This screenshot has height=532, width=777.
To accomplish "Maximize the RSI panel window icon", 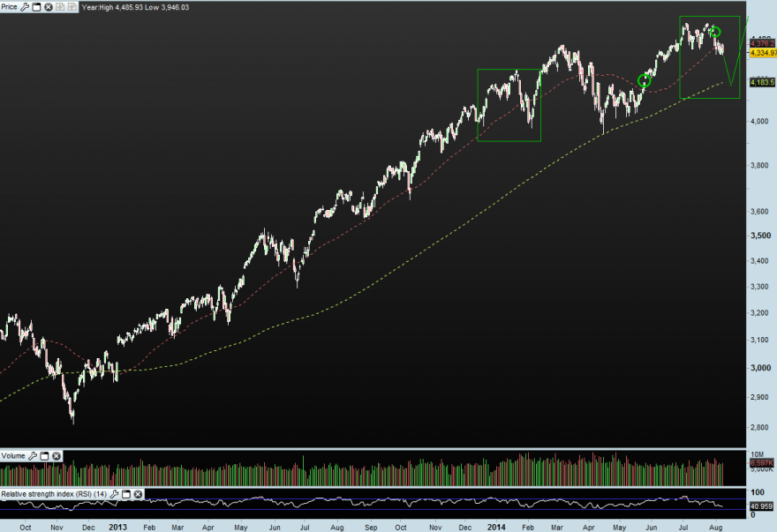I will [126, 494].
